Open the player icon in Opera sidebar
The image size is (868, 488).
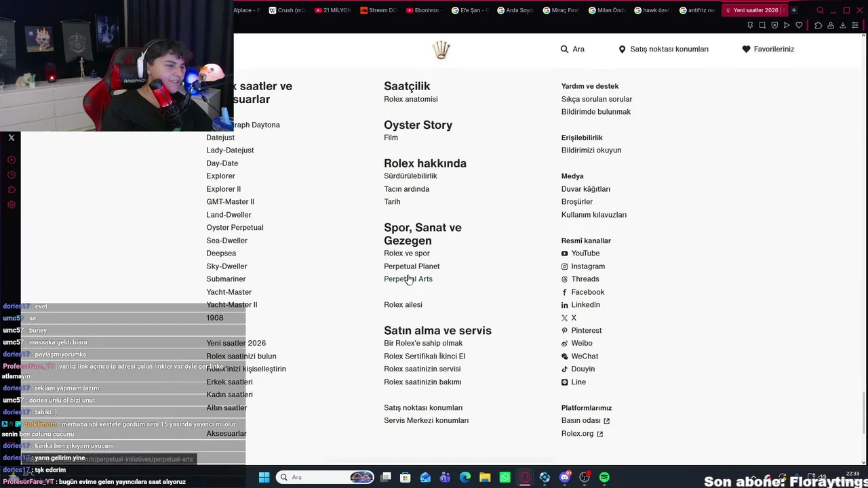coord(12,160)
